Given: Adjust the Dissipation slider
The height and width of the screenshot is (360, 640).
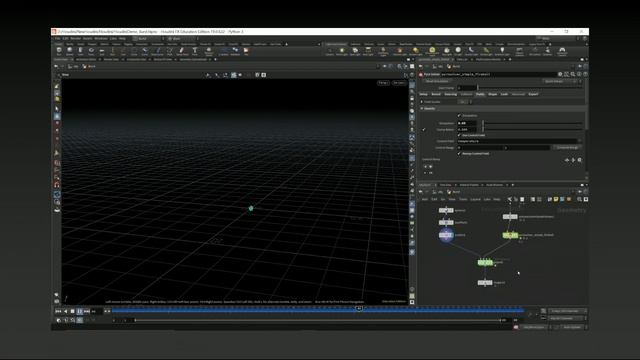Looking at the screenshot, I should click(x=532, y=123).
